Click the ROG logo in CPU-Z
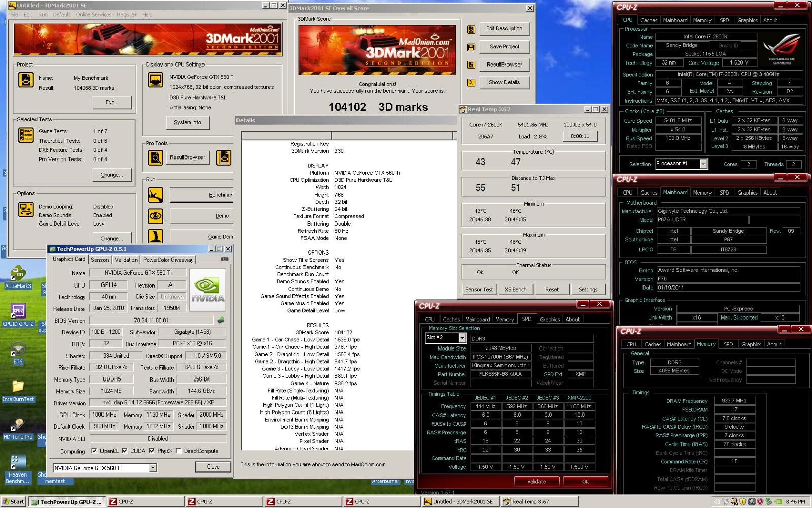The width and height of the screenshot is (812, 508). (782, 48)
